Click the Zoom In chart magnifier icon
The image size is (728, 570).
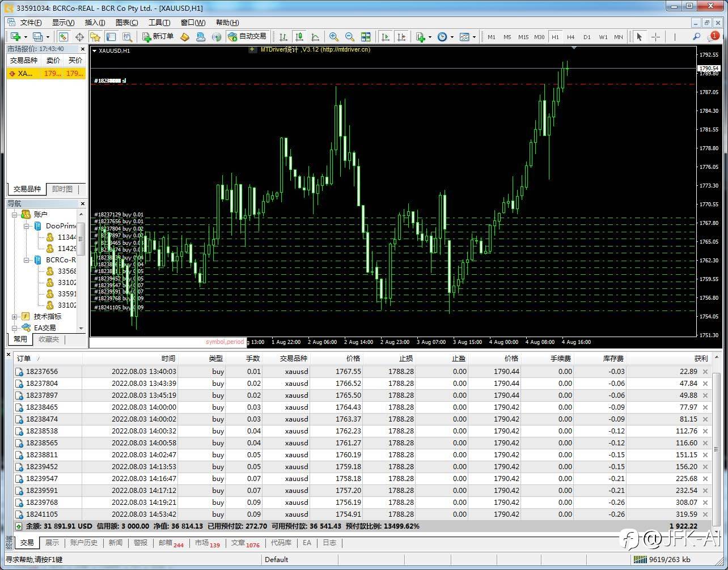334,37
